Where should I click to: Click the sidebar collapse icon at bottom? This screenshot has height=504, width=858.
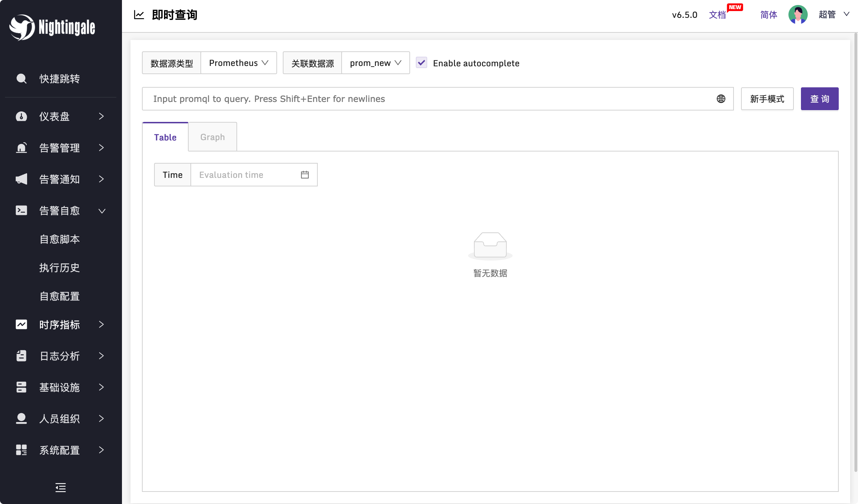61,487
